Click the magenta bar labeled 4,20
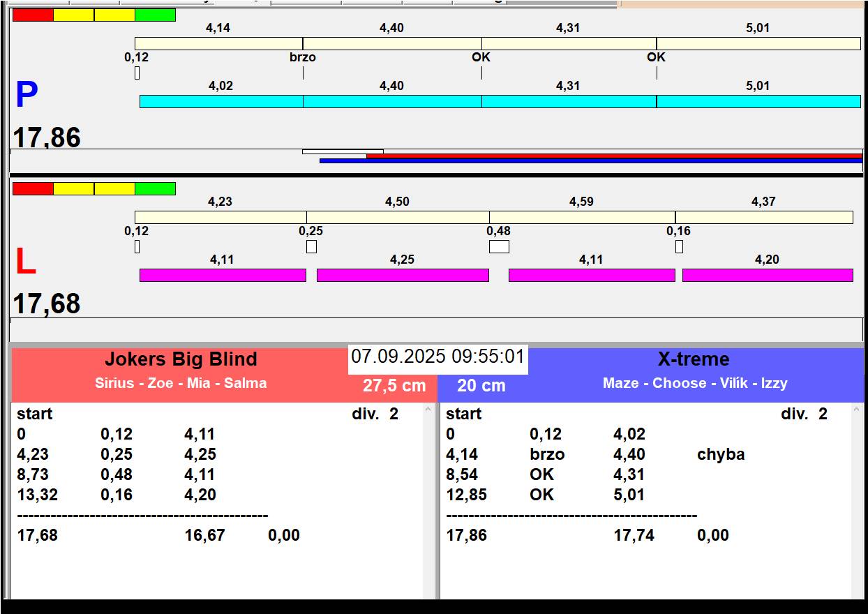 point(768,275)
